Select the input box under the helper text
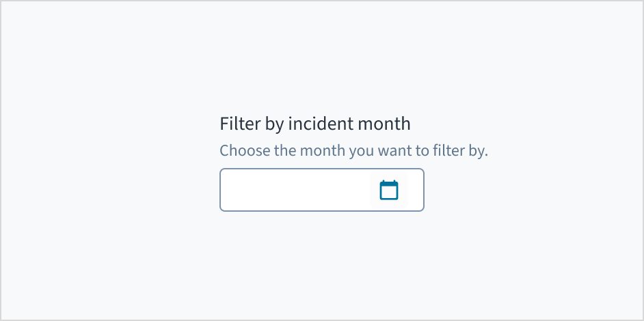The image size is (644, 321). [x=295, y=190]
